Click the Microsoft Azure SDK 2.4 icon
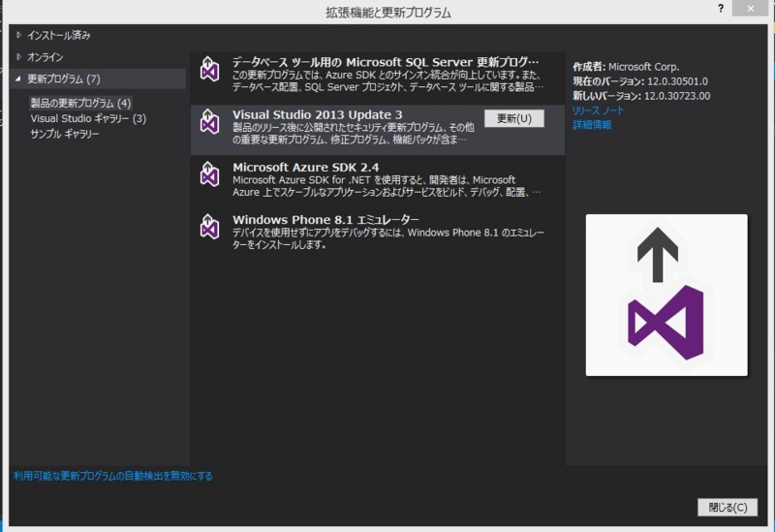This screenshot has width=775, height=532. point(209,173)
